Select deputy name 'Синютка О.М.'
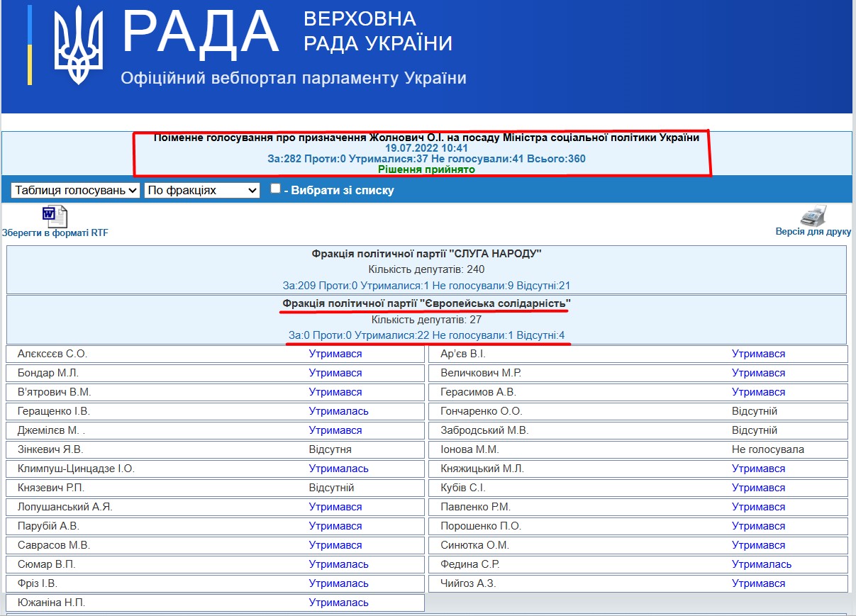Screen dimensions: 856x616 pyautogui.click(x=474, y=545)
